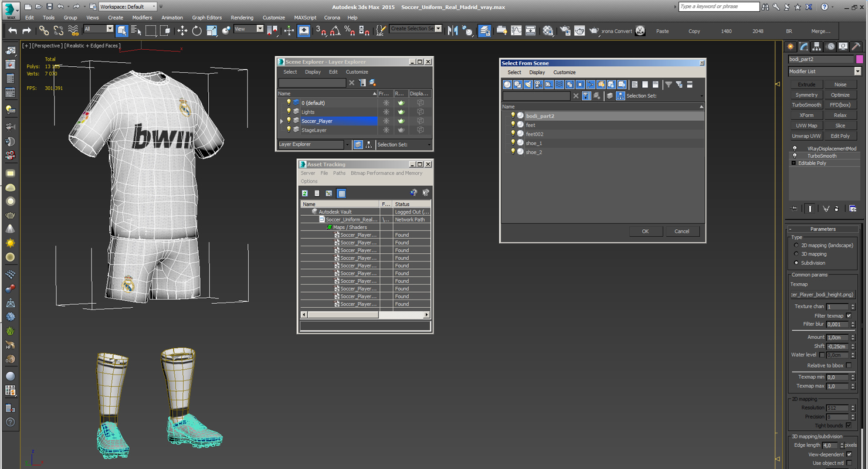Toggle visibility bulb of Lights layer
This screenshot has height=469, width=868.
[289, 111]
